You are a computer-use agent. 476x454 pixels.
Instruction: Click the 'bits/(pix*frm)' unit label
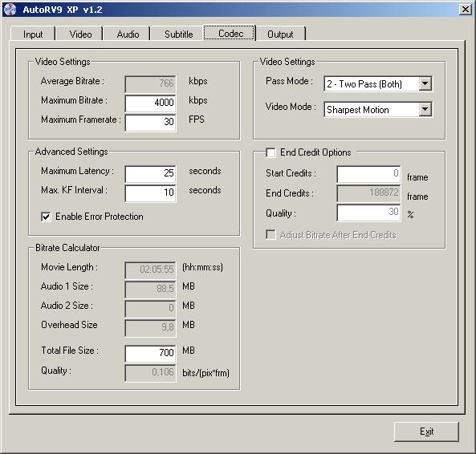coord(205,373)
